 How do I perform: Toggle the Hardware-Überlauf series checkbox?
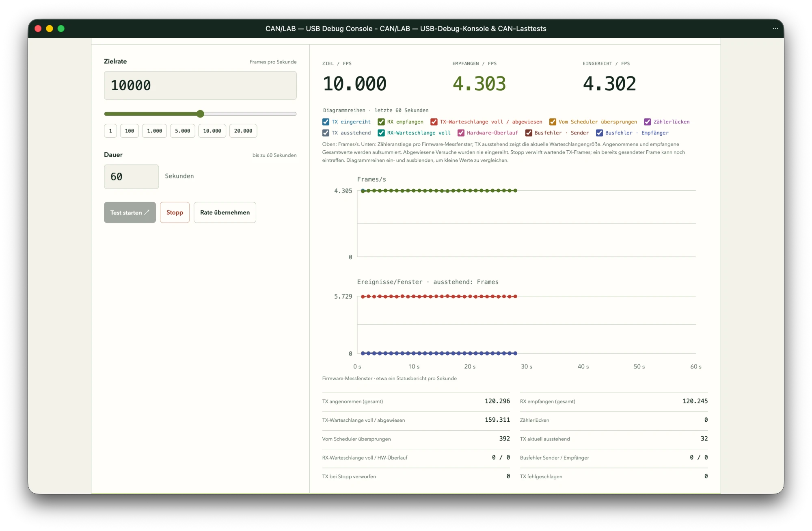coord(461,133)
